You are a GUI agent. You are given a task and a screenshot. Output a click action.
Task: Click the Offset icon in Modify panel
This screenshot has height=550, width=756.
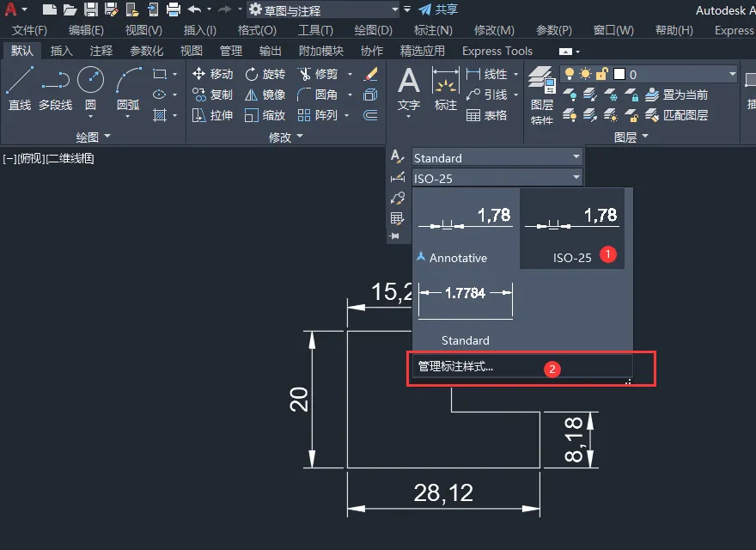pos(370,115)
